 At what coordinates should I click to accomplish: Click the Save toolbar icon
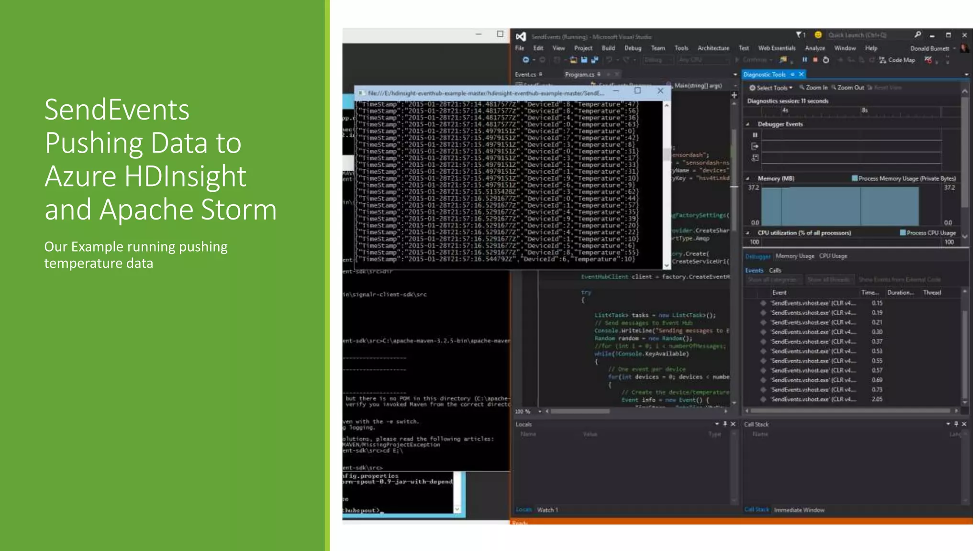[x=584, y=60]
